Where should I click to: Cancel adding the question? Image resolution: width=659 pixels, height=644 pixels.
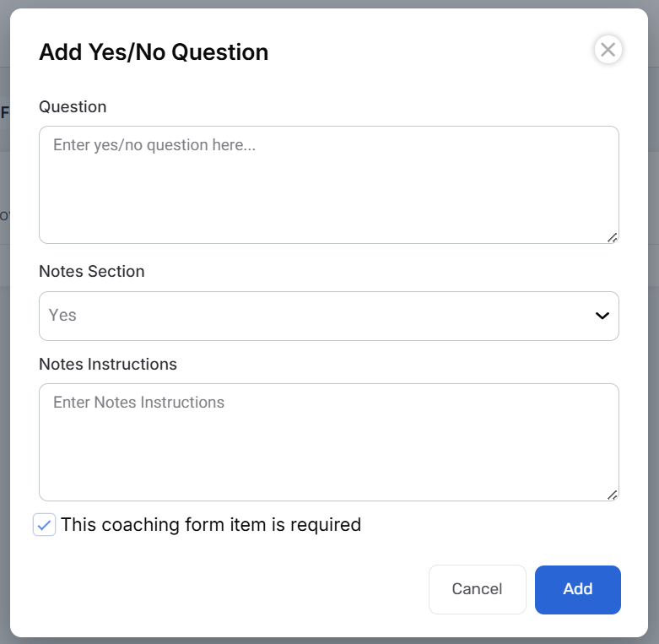pos(477,589)
